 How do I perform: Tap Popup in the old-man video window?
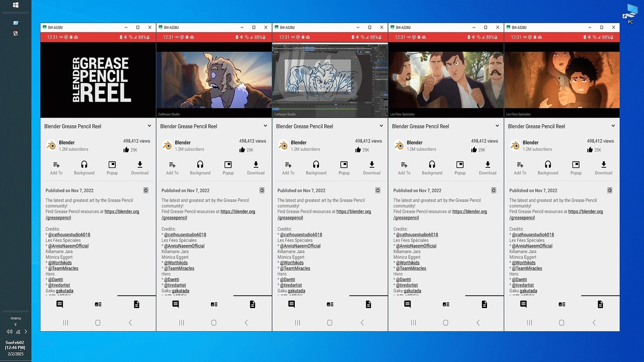point(228,168)
